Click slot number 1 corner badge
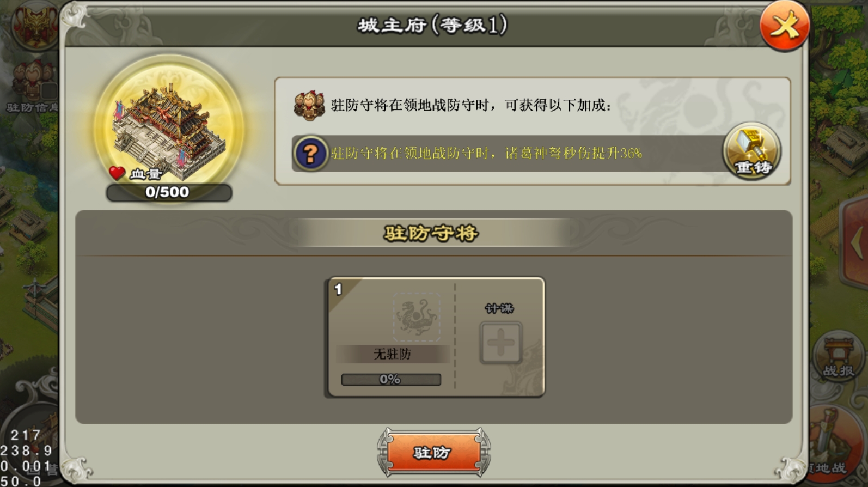Viewport: 868px width, 487px height. coord(338,289)
